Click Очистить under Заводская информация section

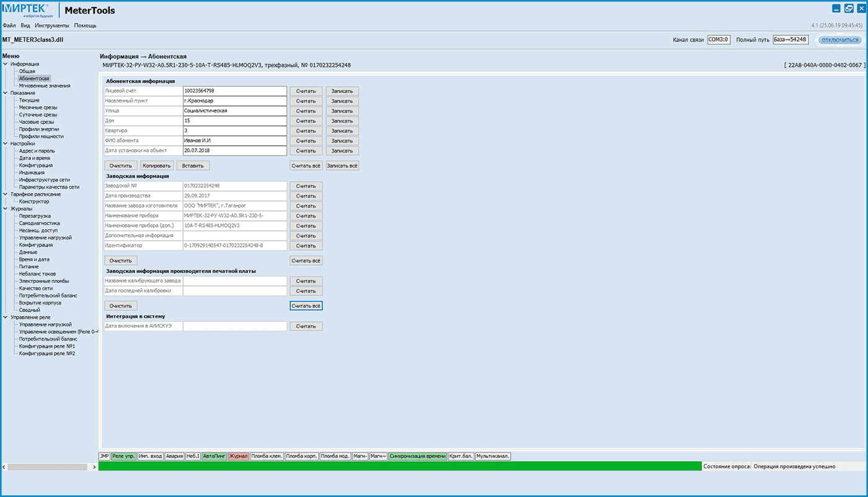coord(121,261)
